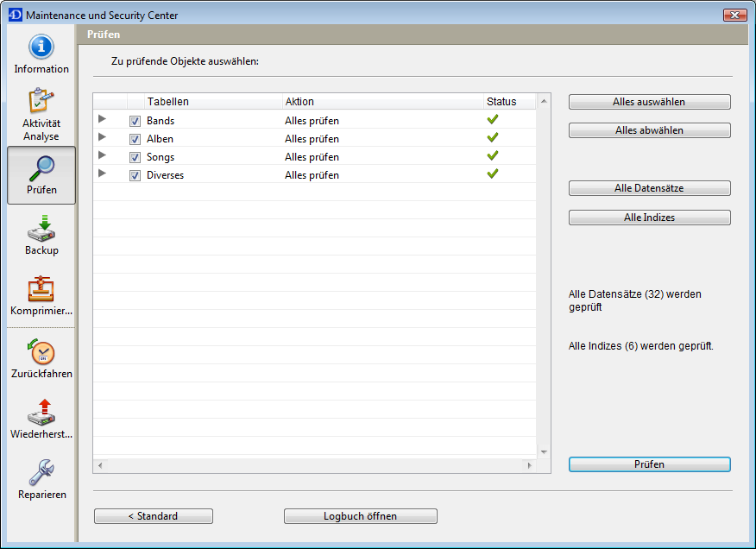The width and height of the screenshot is (756, 549).
Task: Uncheck the Bands table checkbox
Action: [x=135, y=121]
